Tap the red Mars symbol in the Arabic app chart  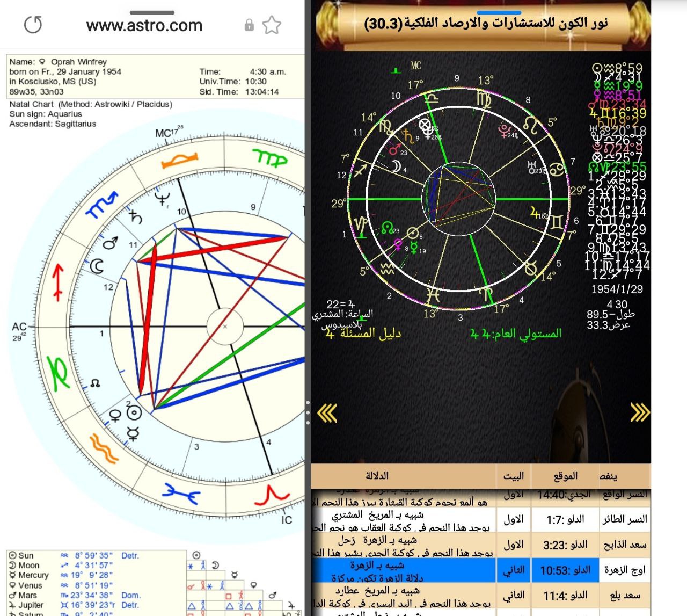click(394, 149)
